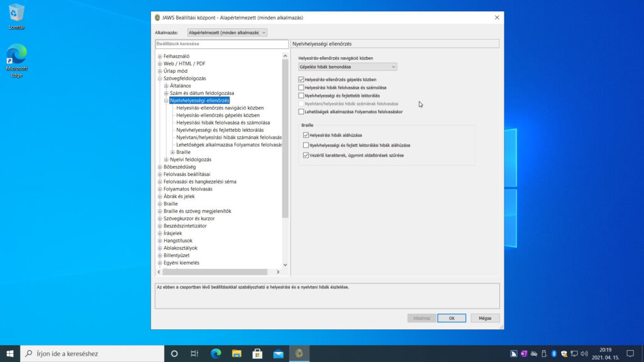644x362 pixels.
Task: Open the Lomtár recycle bin desktop icon
Action: click(x=16, y=16)
